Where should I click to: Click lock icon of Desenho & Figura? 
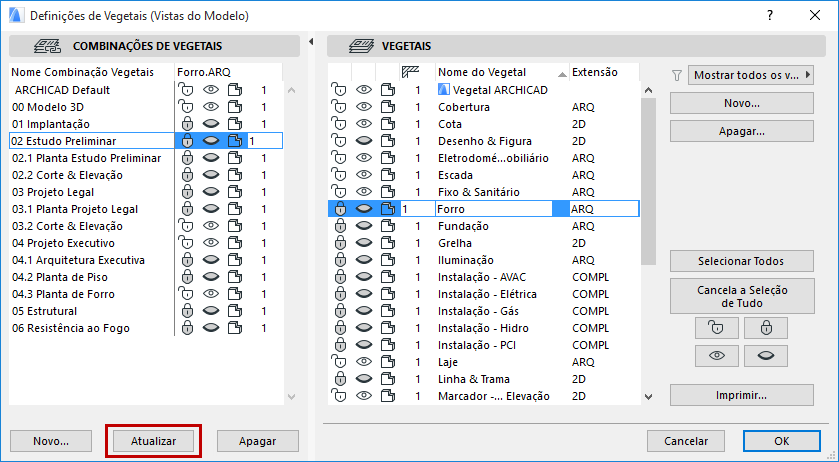point(339,141)
